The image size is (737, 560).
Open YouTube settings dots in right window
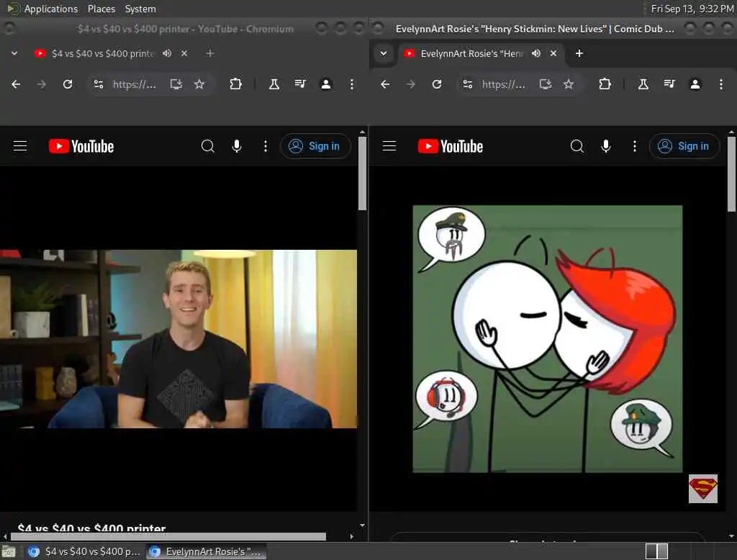click(635, 146)
